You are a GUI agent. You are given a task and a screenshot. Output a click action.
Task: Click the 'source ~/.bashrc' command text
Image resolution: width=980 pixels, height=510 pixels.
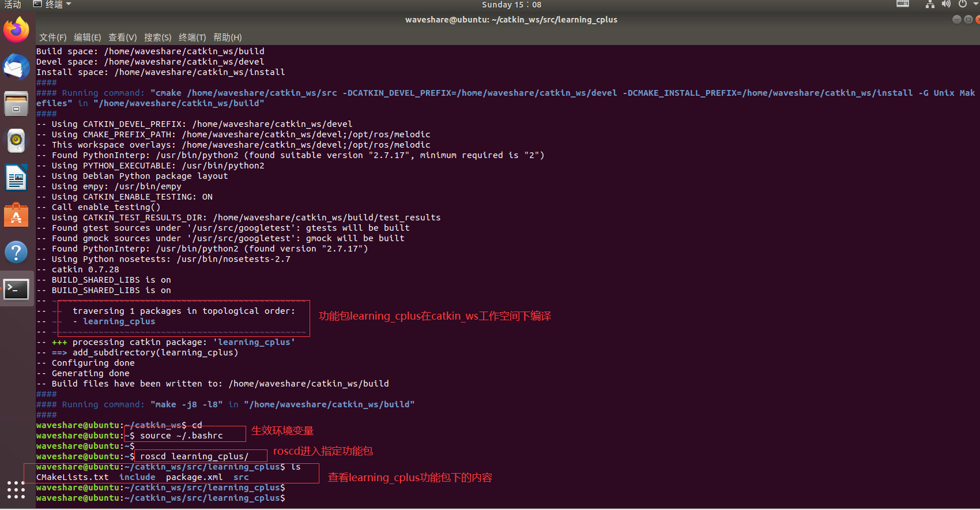pyautogui.click(x=181, y=436)
